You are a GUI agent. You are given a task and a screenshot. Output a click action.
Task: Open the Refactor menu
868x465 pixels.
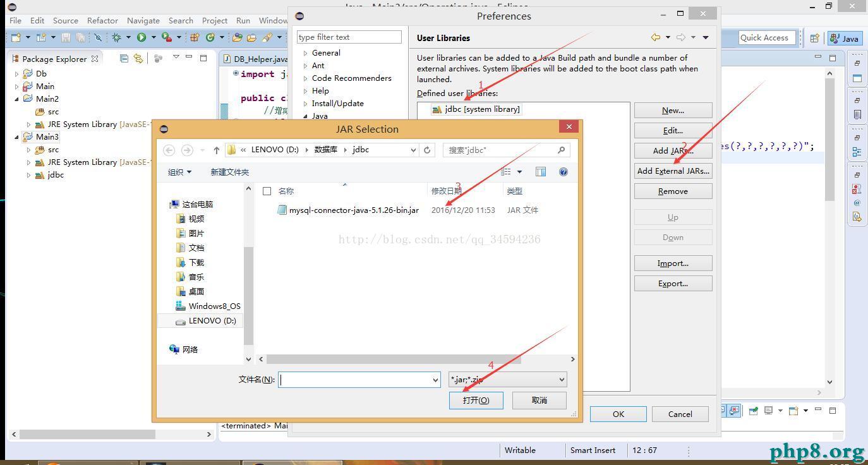[102, 20]
